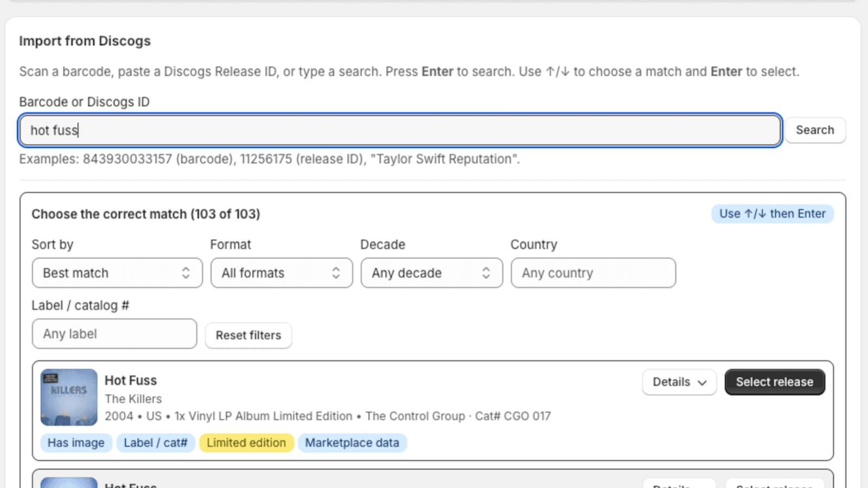Click the Hot Fuss Killers album thumbnail
The width and height of the screenshot is (868, 488).
(x=69, y=397)
